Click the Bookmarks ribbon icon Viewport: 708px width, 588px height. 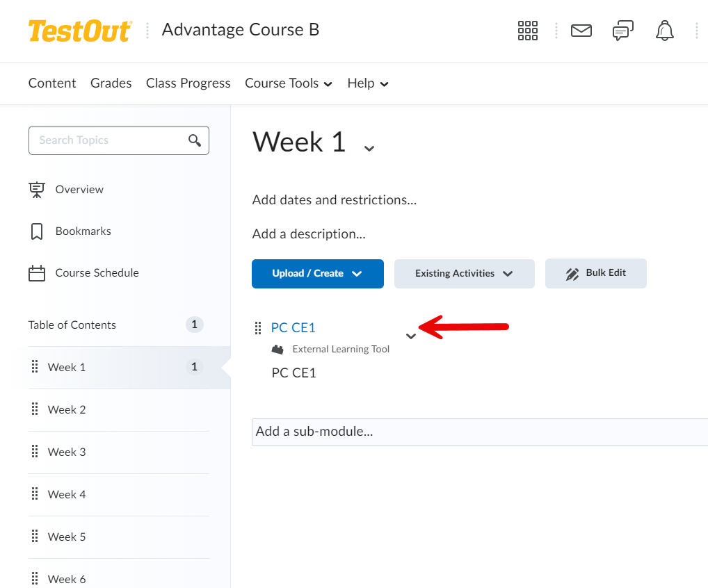click(x=37, y=231)
